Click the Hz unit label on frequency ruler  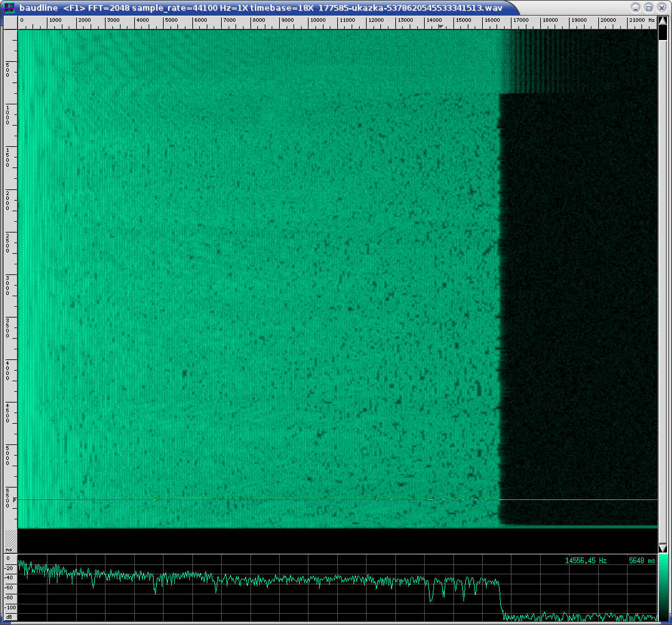click(651, 20)
